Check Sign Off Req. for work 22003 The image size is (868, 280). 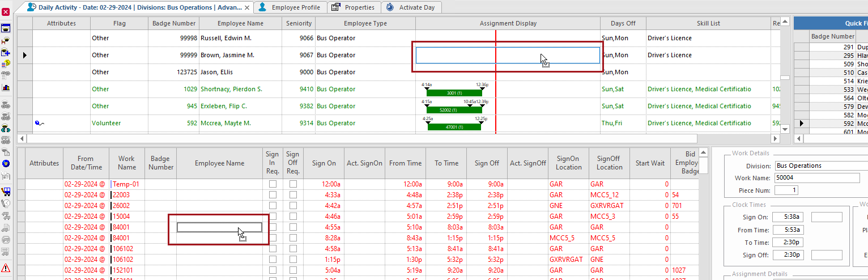pyautogui.click(x=293, y=195)
